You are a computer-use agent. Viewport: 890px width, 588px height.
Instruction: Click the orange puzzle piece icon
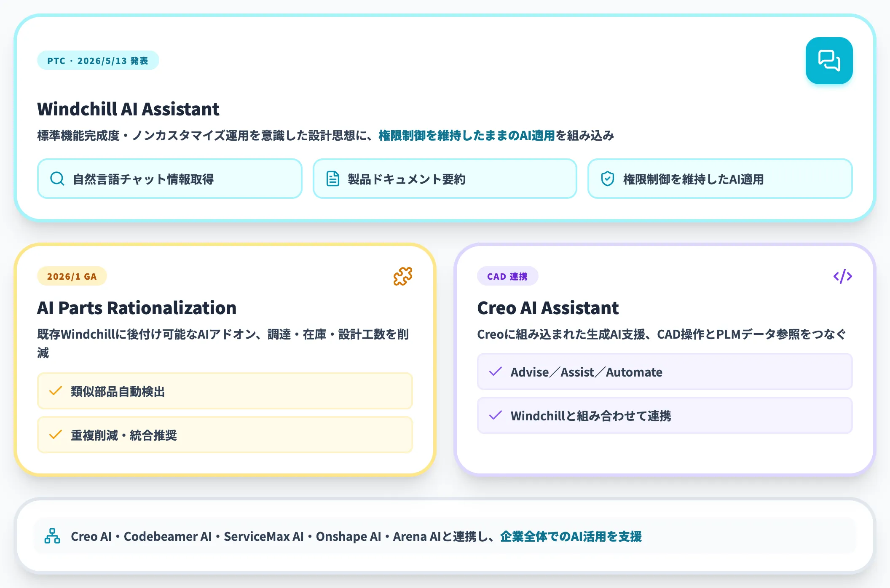403,276
